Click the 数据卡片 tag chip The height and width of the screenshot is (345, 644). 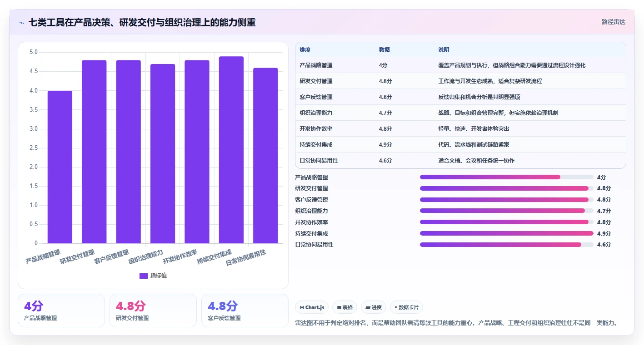[x=406, y=307]
